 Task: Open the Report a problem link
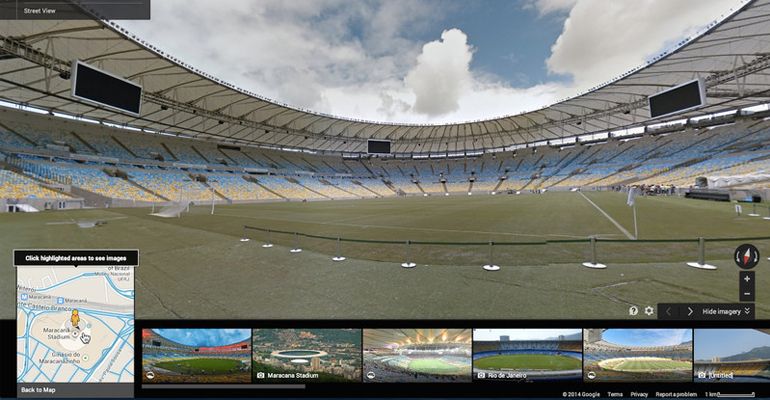point(676,394)
